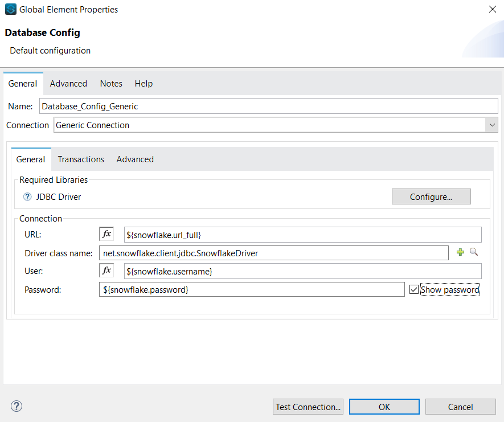
Task: Focus the Driver class name text field
Action: 273,253
